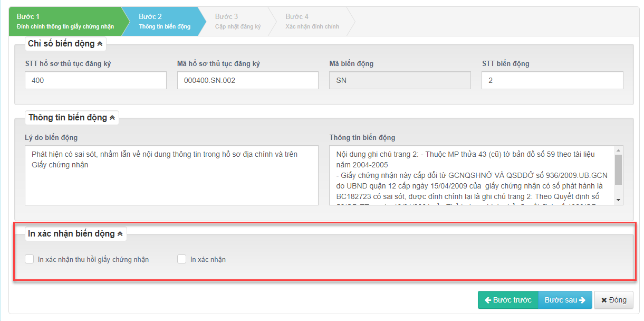This screenshot has height=321, width=644.
Task: Close the form with Đóng button
Action: [x=613, y=300]
